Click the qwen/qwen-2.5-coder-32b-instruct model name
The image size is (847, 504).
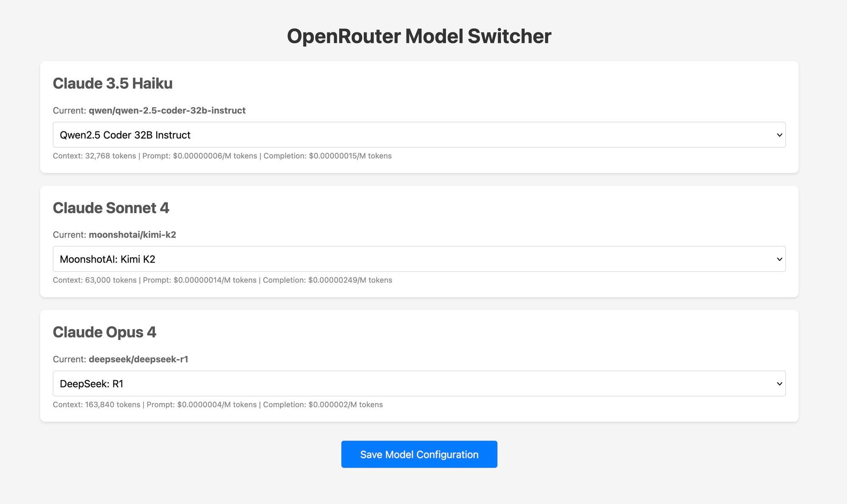click(167, 110)
